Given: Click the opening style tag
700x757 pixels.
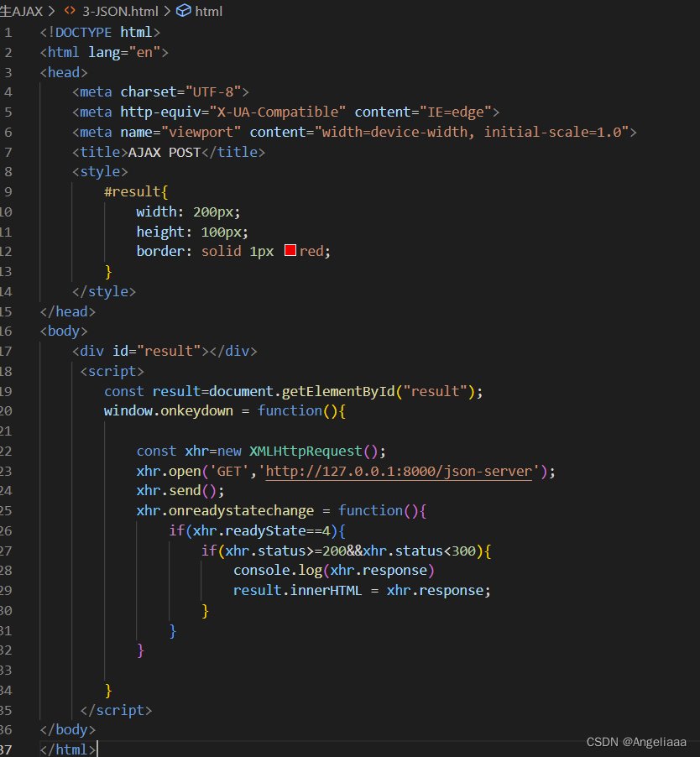Looking at the screenshot, I should (x=100, y=172).
